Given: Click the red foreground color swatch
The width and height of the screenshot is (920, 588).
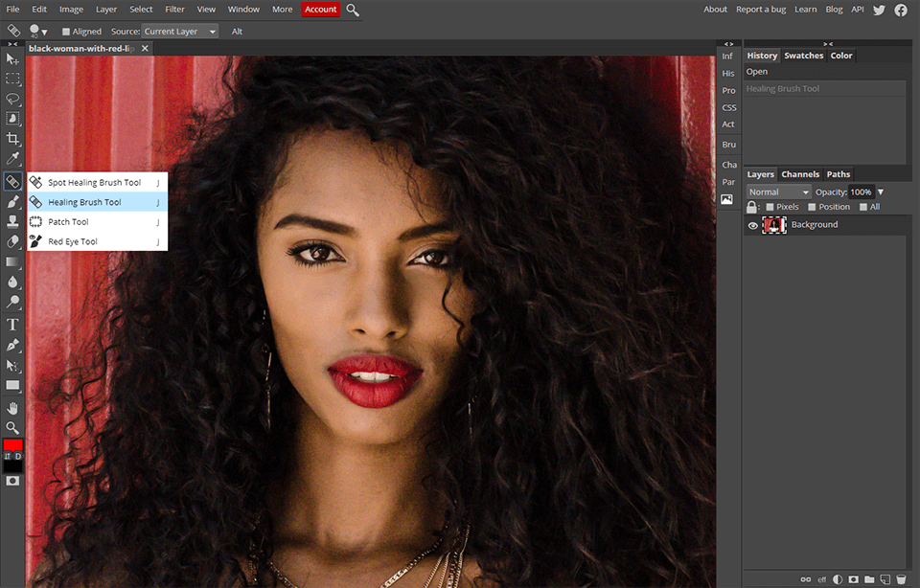Looking at the screenshot, I should [11, 444].
